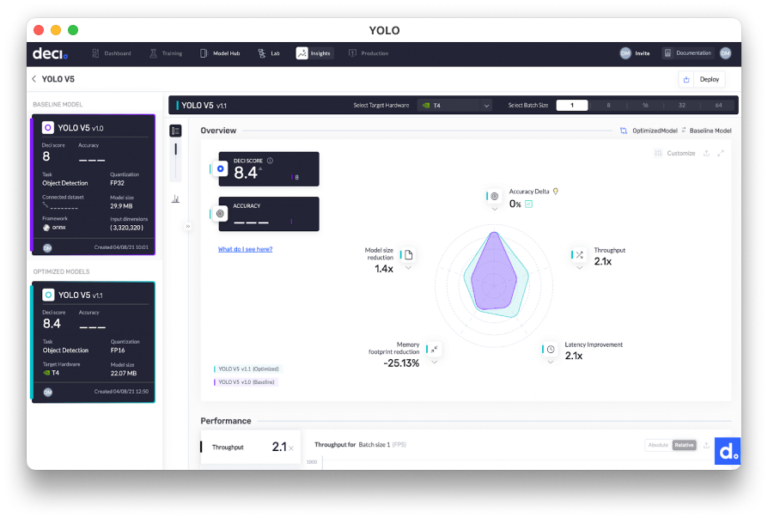Click the onnx framework icon
The width and height of the screenshot is (768, 518).
click(x=47, y=228)
